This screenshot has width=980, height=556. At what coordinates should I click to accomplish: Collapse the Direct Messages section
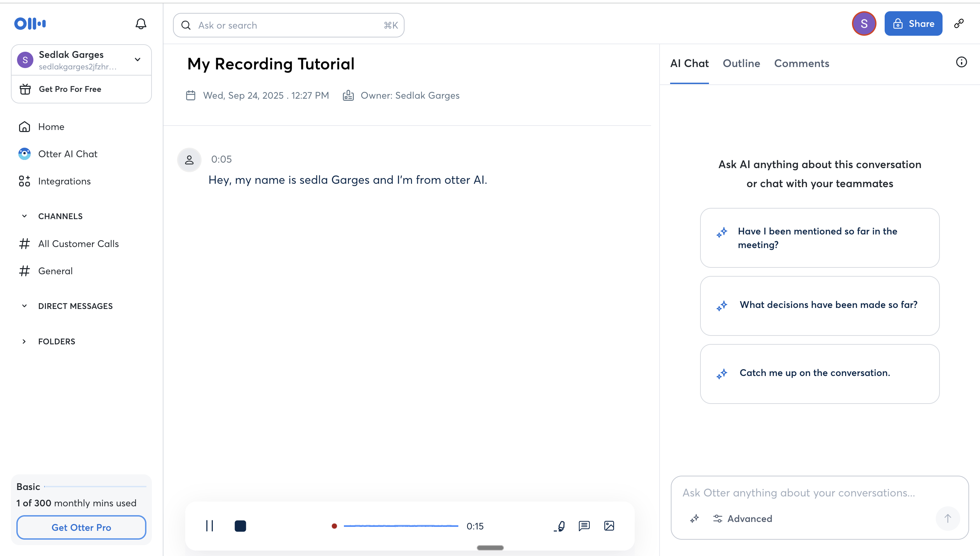pos(25,306)
